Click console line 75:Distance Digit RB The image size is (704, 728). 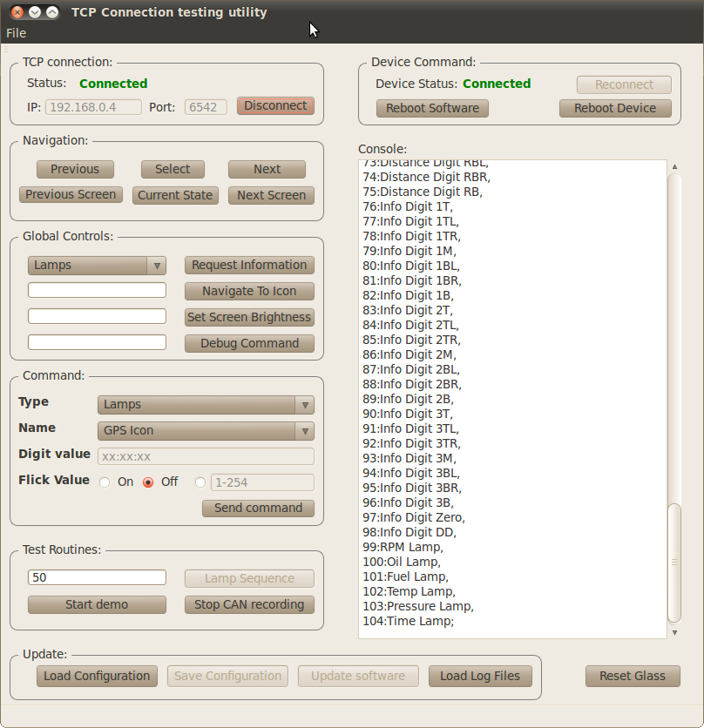tap(423, 192)
